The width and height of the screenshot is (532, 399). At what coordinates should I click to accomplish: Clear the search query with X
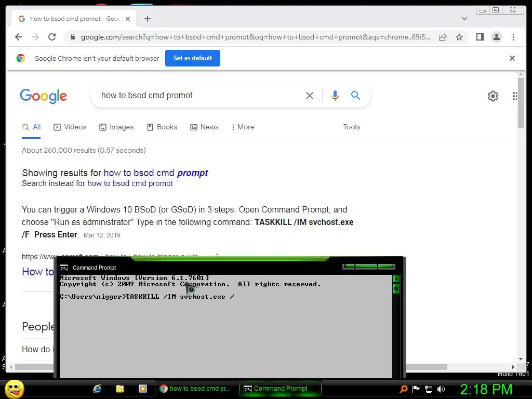pyautogui.click(x=310, y=96)
